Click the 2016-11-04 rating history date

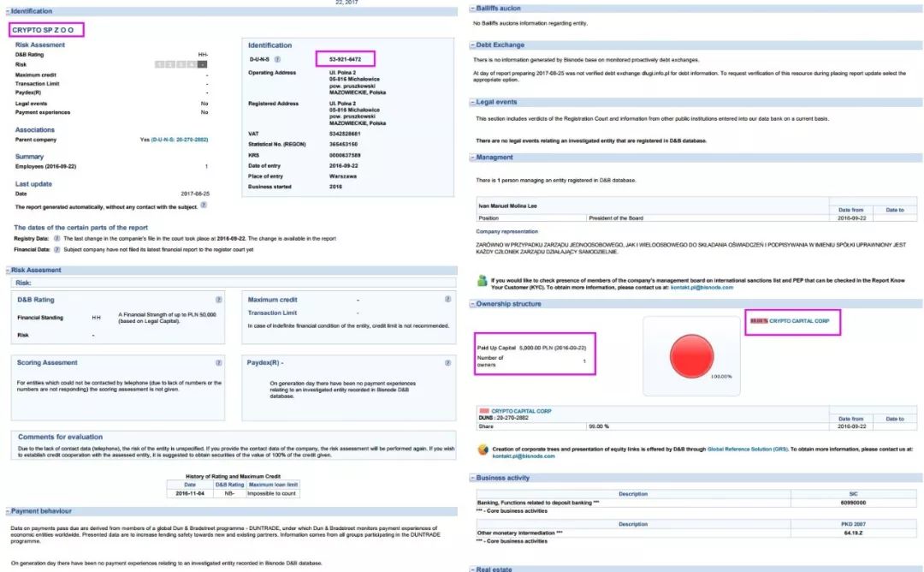[190, 493]
